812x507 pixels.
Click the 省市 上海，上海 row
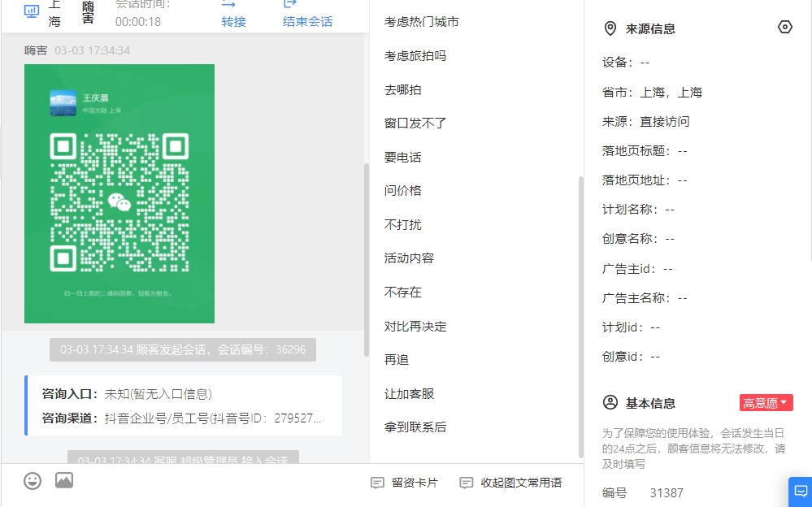(x=652, y=93)
